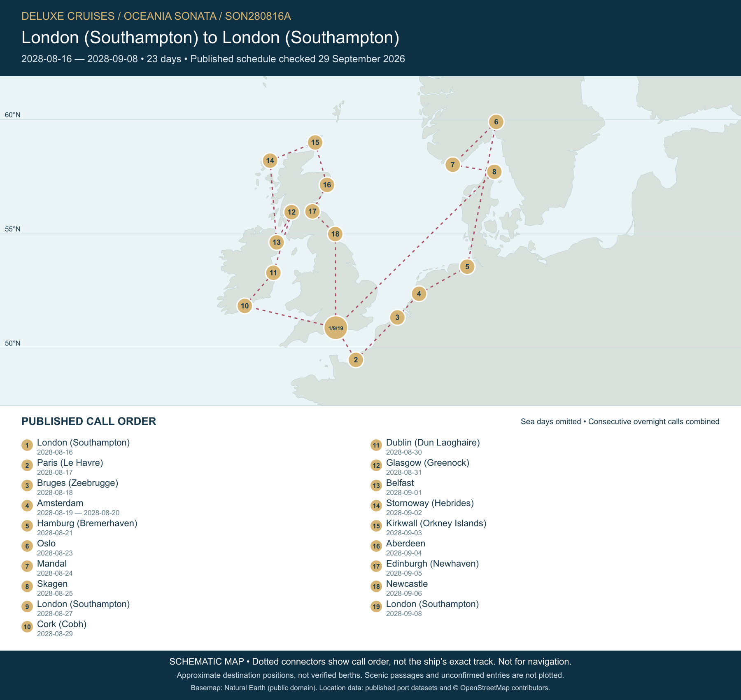Click the 'Belfast' call entry
Screen dimensions: 741x700
pyautogui.click(x=400, y=483)
